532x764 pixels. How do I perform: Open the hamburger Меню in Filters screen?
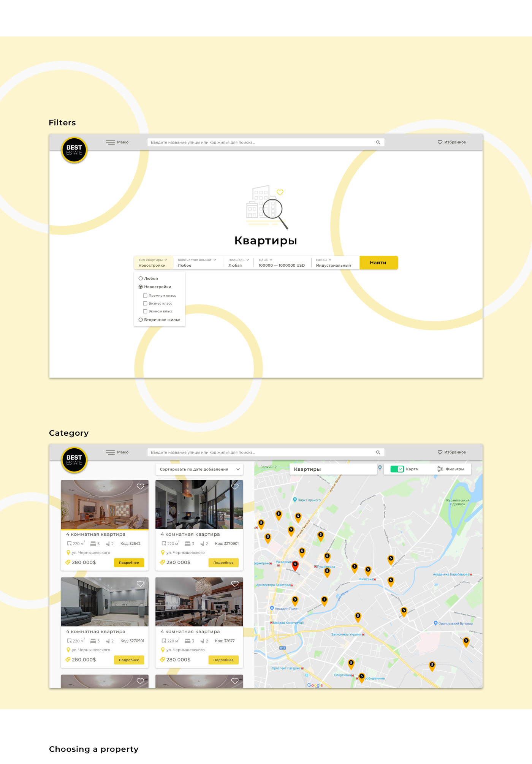pos(117,142)
